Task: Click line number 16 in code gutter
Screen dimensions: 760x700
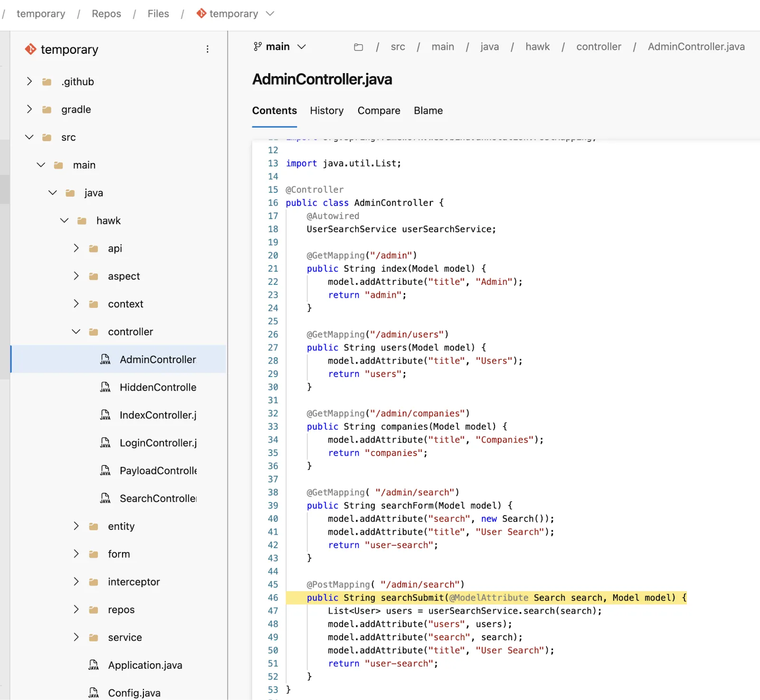Action: 273,203
